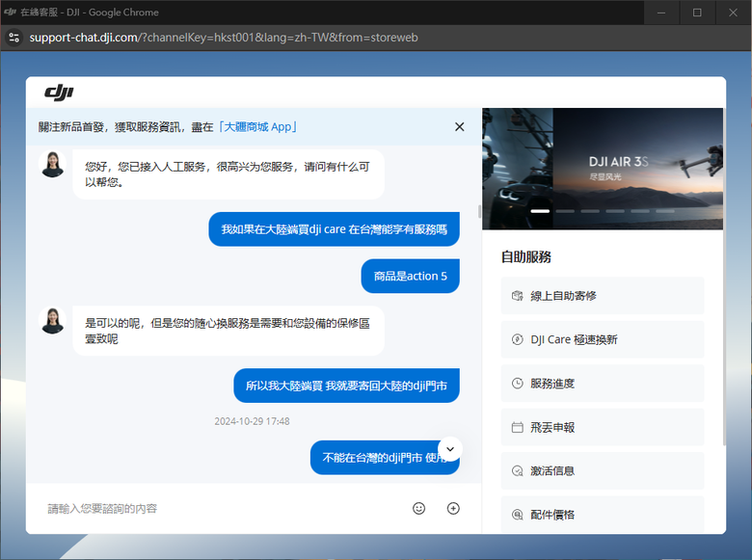Click the 不能在台灣的dji門市 message bubble
Screen dimensions: 752x560
[385, 458]
